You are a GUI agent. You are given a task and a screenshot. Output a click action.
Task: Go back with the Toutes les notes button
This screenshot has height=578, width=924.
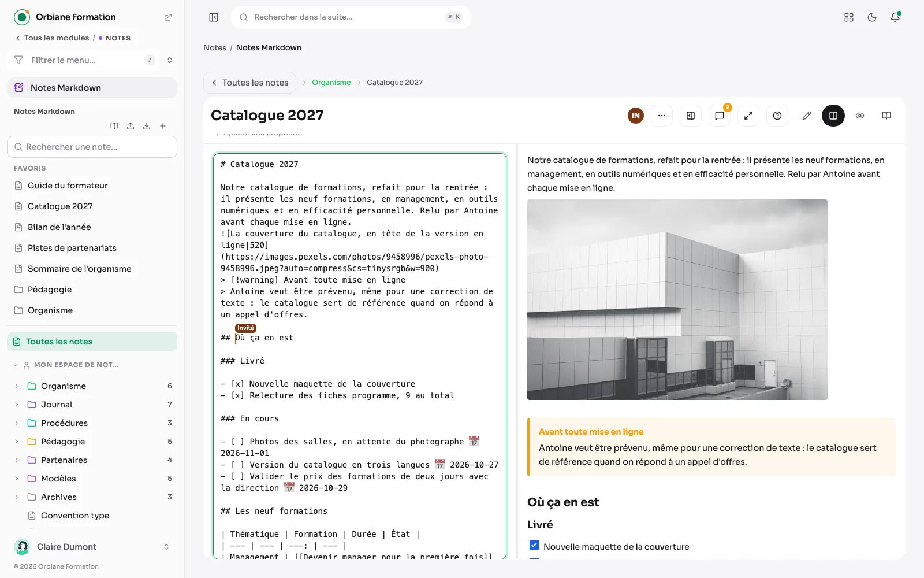point(249,83)
